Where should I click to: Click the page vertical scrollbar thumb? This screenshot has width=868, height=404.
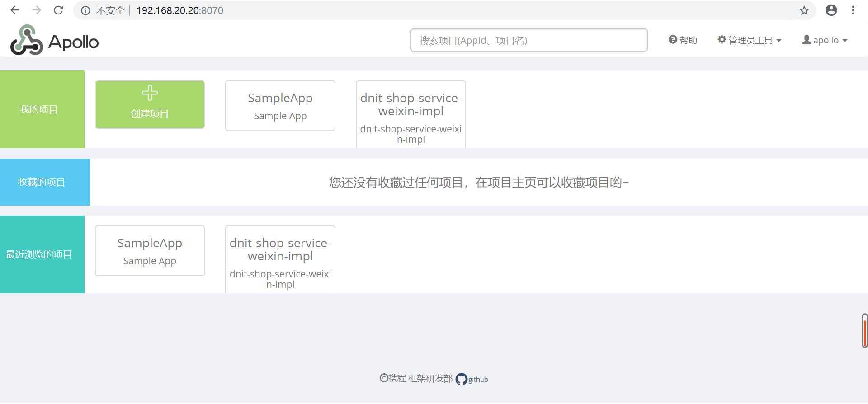tap(864, 331)
